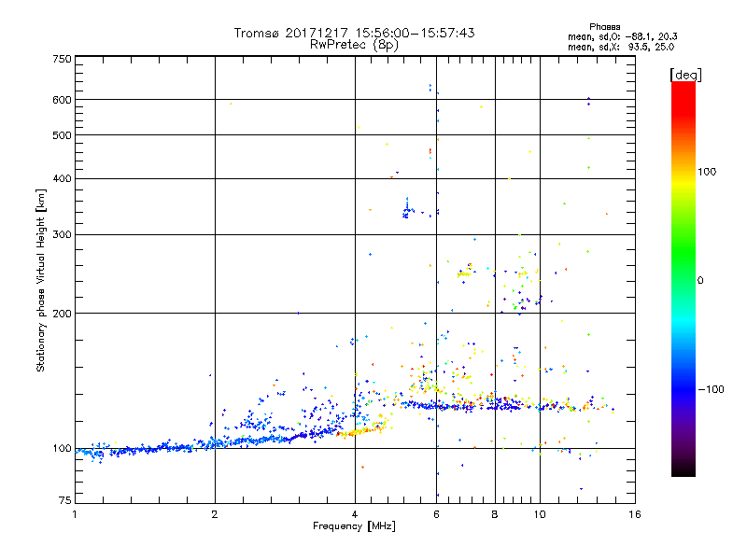Click the x-axis tick label '16'
The image size is (747, 560).
[635, 514]
